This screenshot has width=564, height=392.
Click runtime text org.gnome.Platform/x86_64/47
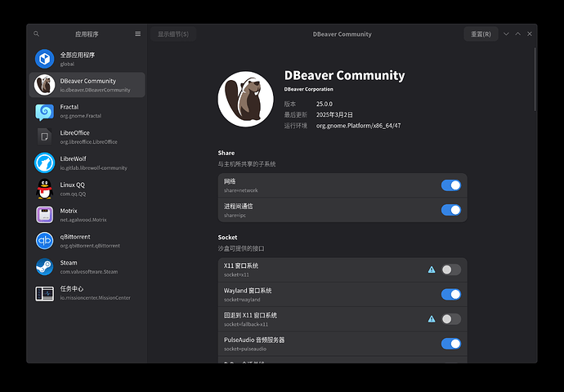click(358, 126)
